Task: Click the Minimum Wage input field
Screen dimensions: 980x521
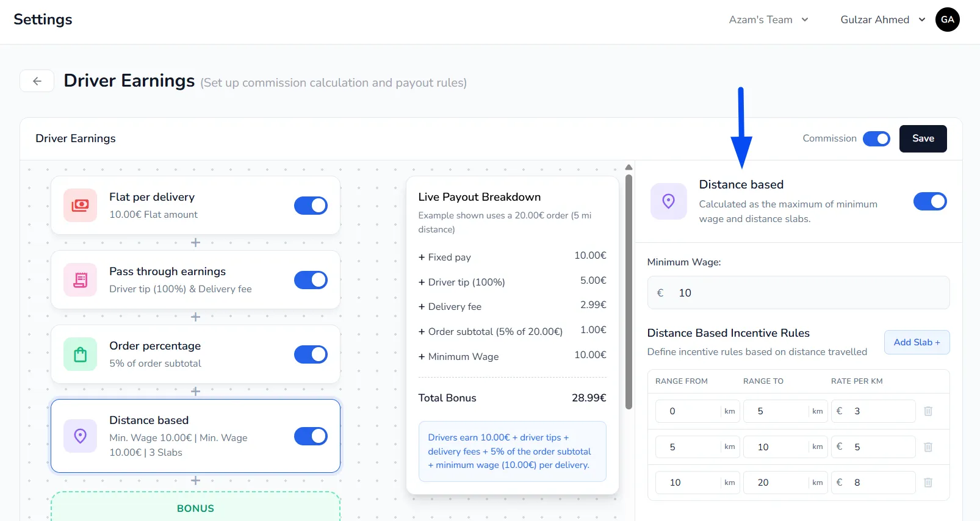Action: coord(798,293)
